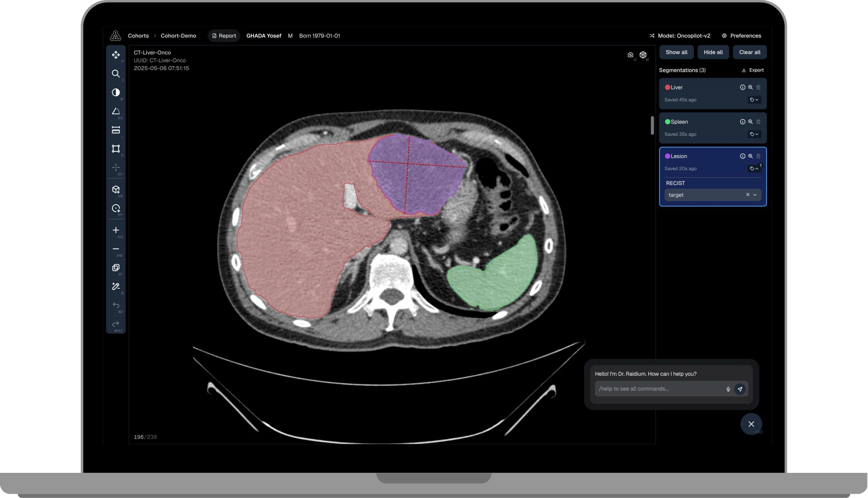Image resolution: width=868 pixels, height=498 pixels.
Task: Click Show all segmentations button
Action: pyautogui.click(x=676, y=52)
